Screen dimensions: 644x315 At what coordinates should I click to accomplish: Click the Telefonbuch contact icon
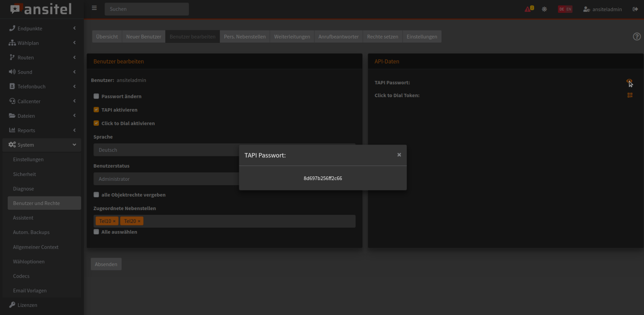pyautogui.click(x=12, y=86)
